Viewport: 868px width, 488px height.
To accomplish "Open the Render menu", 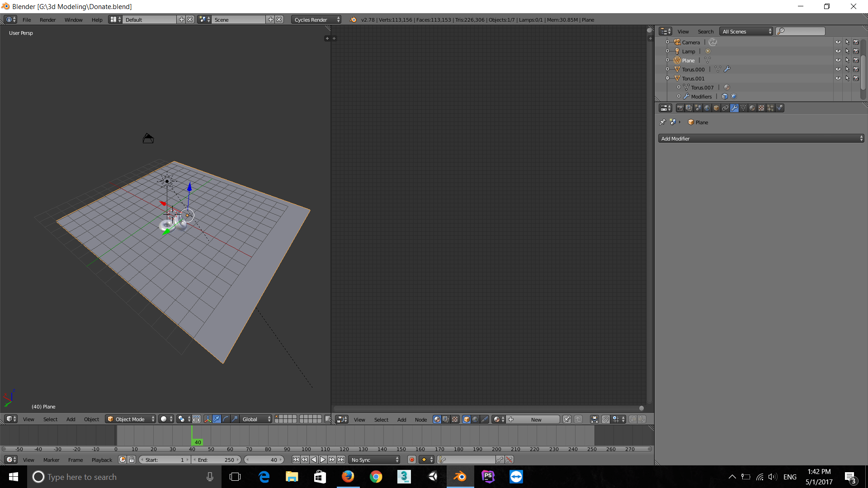I will point(47,20).
